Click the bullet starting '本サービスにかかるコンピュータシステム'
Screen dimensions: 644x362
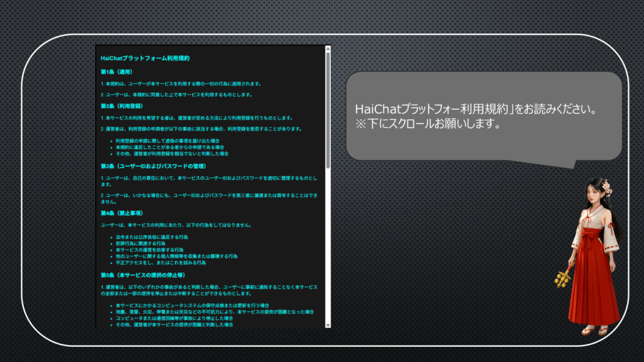[192, 305]
